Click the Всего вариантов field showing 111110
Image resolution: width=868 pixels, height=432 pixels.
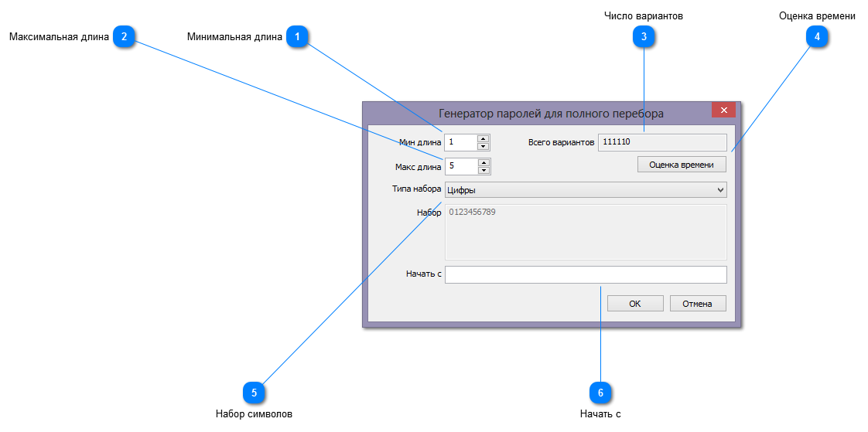[662, 142]
